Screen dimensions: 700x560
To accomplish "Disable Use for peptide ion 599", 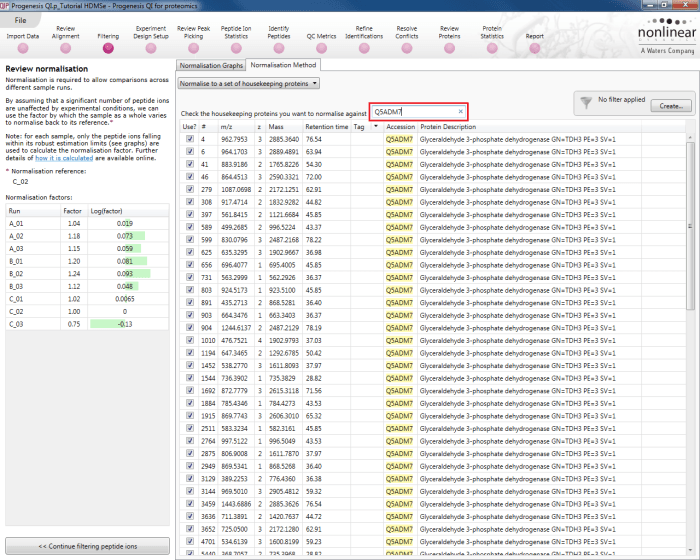I will point(190,239).
